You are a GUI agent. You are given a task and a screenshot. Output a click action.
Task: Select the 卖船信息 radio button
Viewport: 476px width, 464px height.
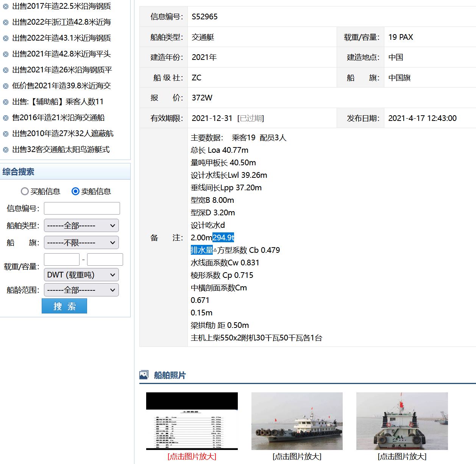[x=75, y=191]
